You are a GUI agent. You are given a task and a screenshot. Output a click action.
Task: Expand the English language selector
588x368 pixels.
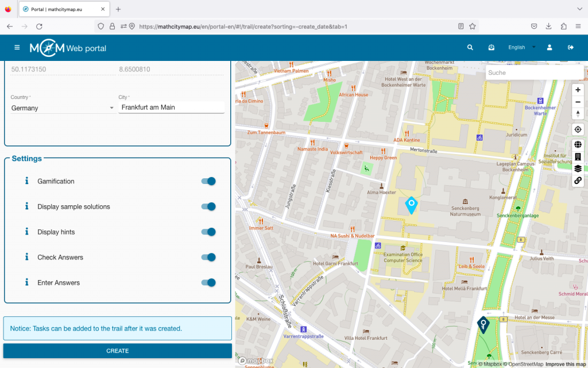[x=521, y=48]
